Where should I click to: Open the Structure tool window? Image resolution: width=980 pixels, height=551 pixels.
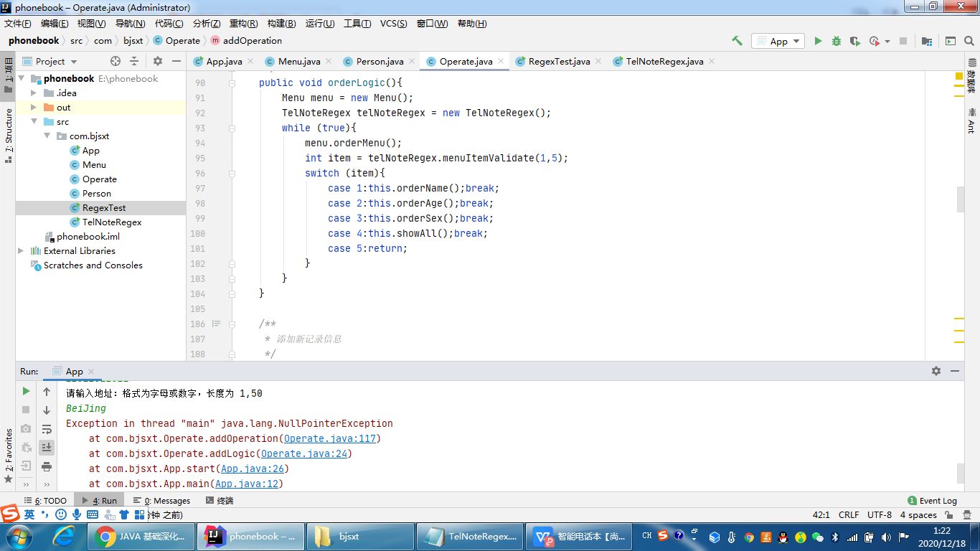point(8,136)
